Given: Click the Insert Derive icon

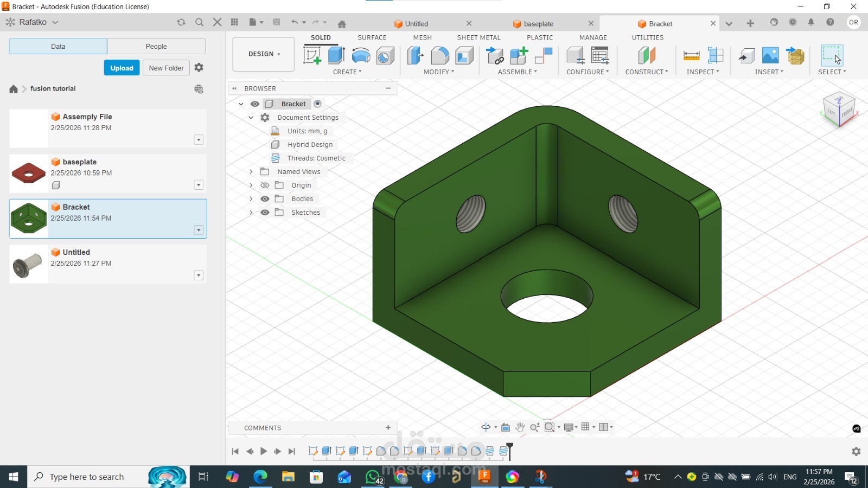Looking at the screenshot, I should point(746,55).
